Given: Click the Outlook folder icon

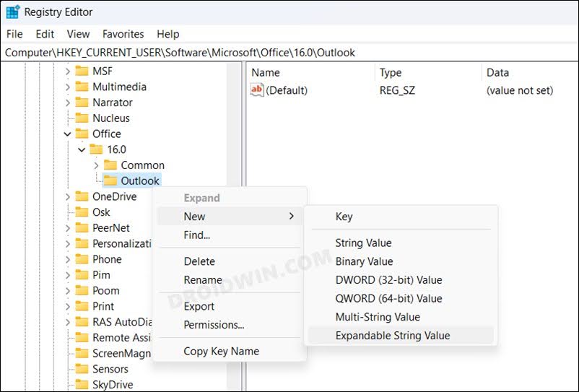Looking at the screenshot, I should click(x=110, y=181).
